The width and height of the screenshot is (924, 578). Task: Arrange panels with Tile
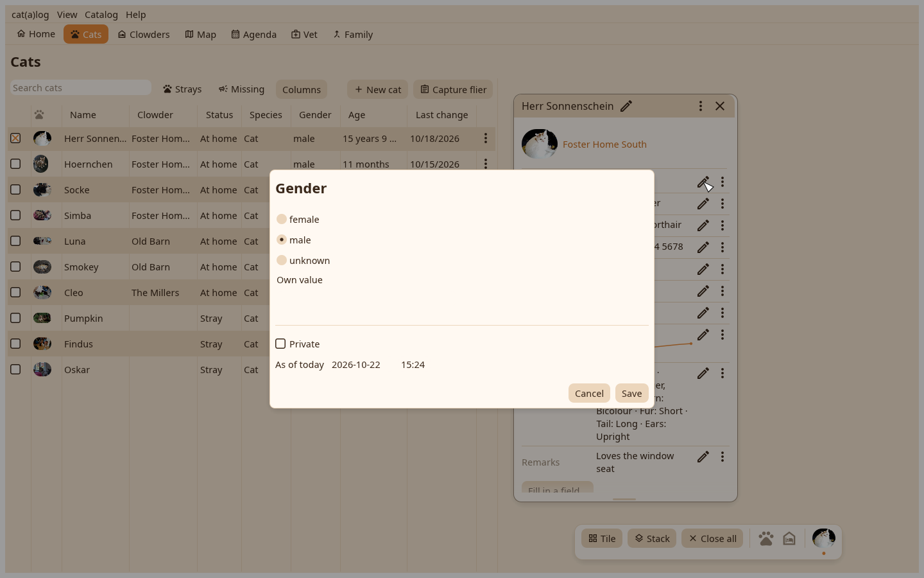(602, 538)
